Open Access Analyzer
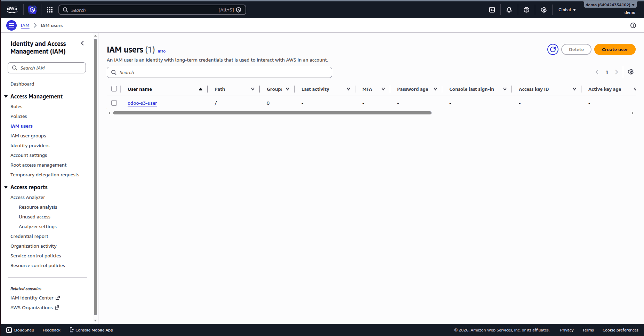This screenshot has height=336, width=644. tap(28, 197)
